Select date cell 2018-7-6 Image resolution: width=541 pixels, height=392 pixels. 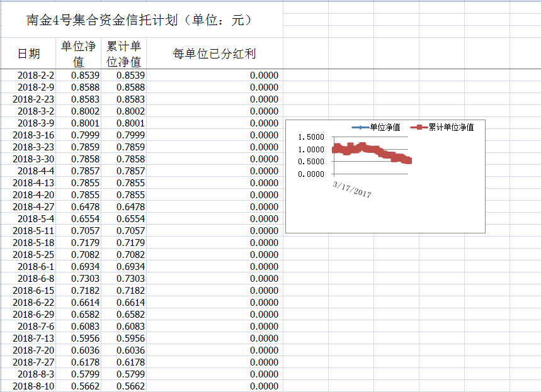(28, 326)
